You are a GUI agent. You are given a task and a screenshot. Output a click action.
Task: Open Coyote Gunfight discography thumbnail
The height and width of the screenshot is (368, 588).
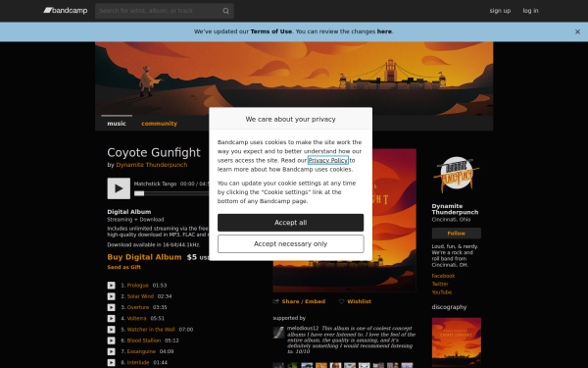[457, 342]
